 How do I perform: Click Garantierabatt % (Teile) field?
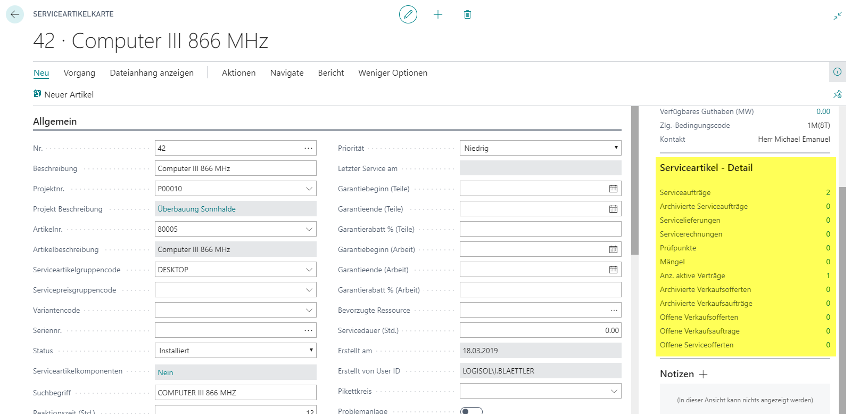point(541,229)
